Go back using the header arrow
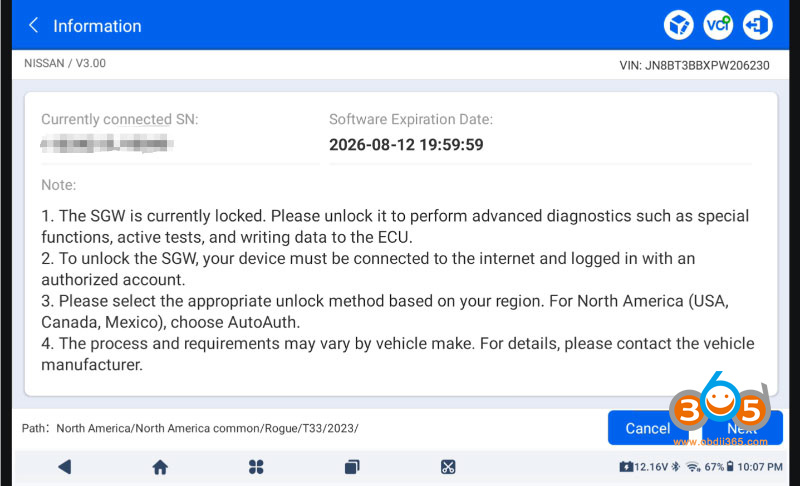Image resolution: width=800 pixels, height=486 pixels. pyautogui.click(x=34, y=25)
